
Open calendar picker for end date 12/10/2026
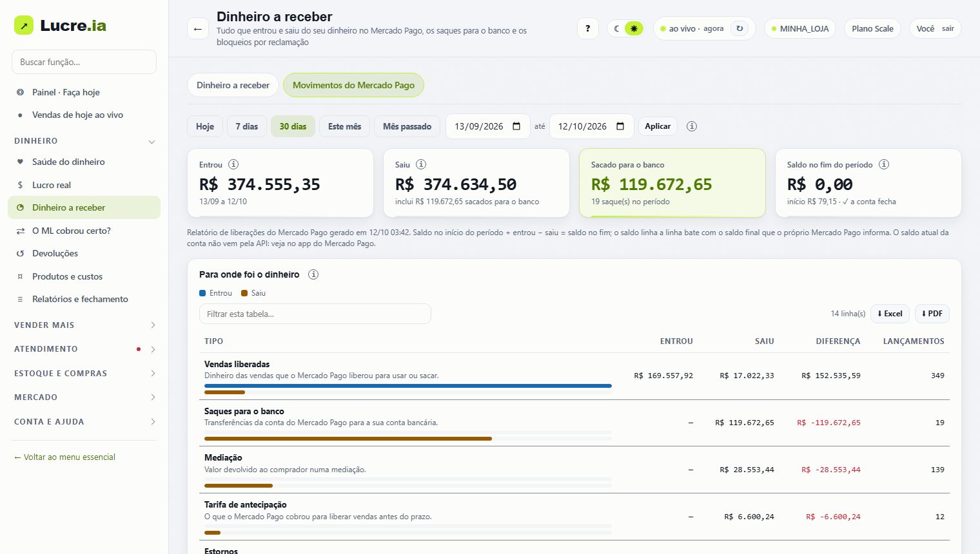[x=620, y=126]
